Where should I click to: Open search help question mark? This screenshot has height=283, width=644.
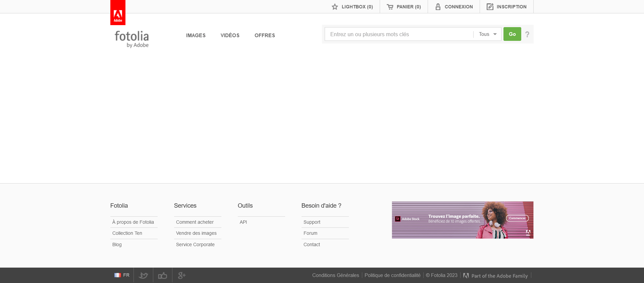pos(527,34)
